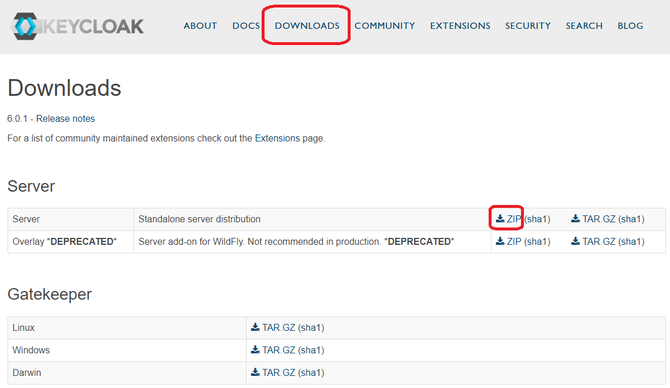Click download icon beside Server TAR.GZ
This screenshot has width=670, height=388.
[x=576, y=218]
